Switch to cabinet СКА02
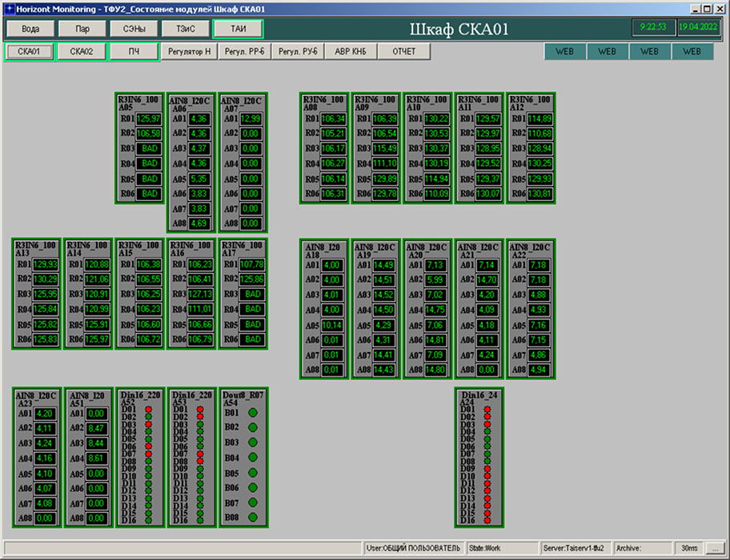 pos(82,51)
